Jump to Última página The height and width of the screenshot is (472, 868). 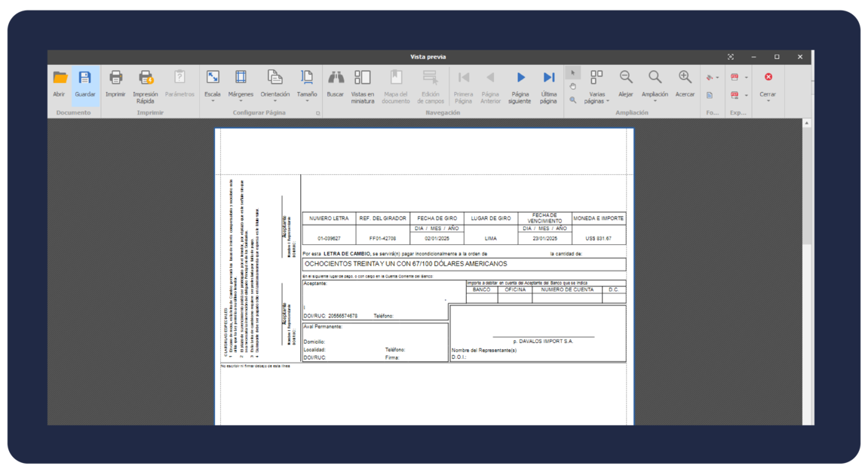[x=548, y=78]
